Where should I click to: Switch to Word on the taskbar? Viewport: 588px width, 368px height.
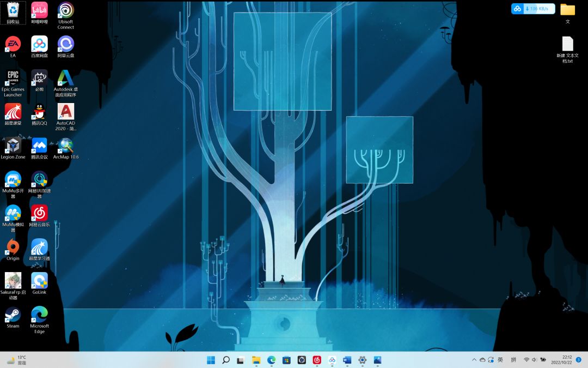coord(347,360)
